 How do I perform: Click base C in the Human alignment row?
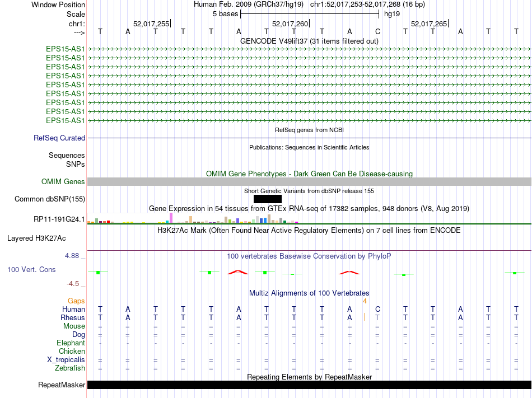377,309
